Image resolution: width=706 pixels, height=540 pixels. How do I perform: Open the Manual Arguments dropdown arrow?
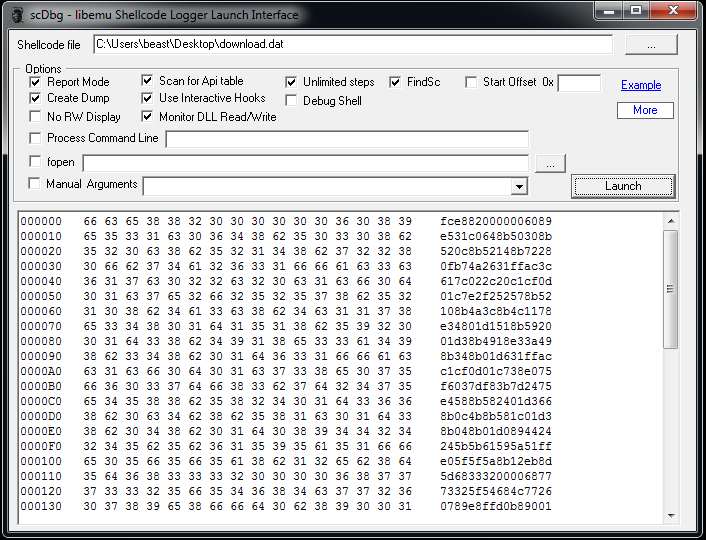coord(519,186)
